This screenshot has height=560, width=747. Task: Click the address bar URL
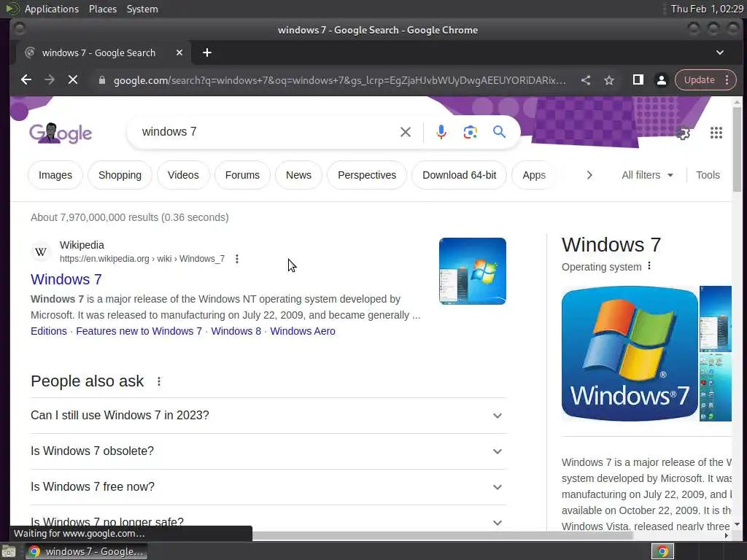(340, 80)
